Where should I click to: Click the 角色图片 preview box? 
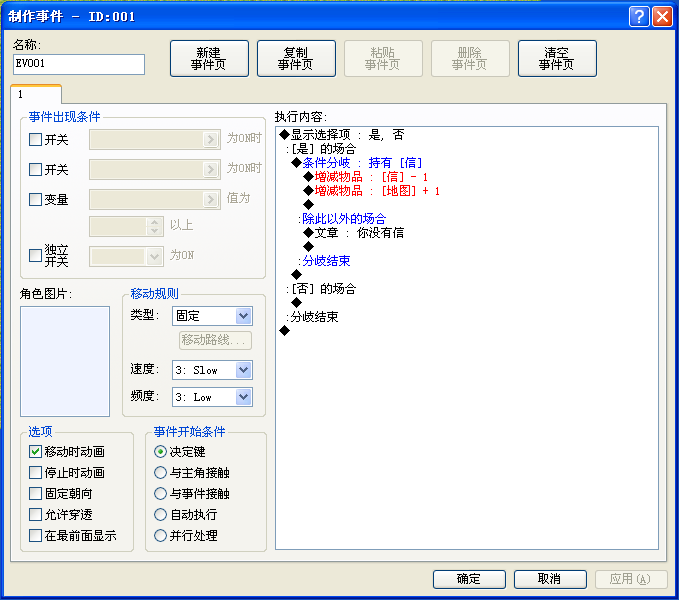tap(65, 361)
